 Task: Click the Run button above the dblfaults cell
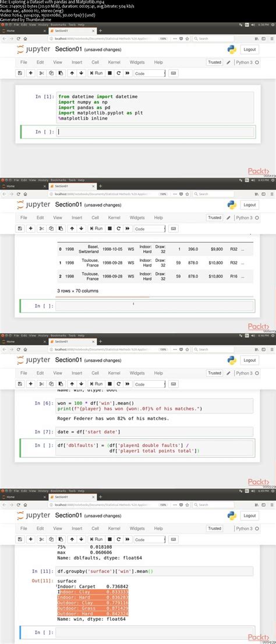[x=97, y=384]
